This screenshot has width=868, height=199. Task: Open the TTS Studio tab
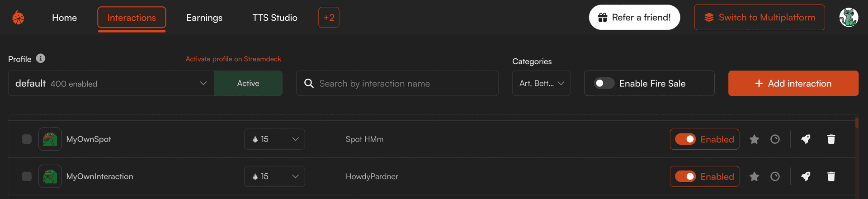[275, 18]
